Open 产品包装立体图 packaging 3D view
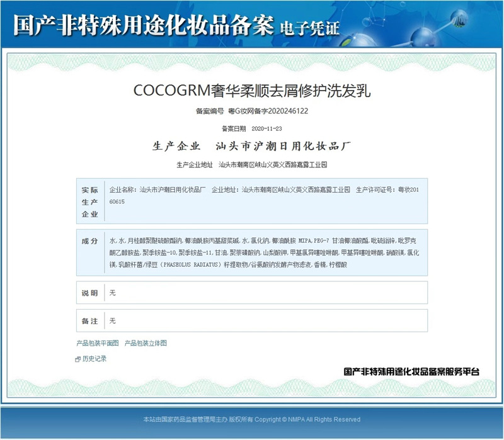504x440 pixels. pyautogui.click(x=147, y=343)
